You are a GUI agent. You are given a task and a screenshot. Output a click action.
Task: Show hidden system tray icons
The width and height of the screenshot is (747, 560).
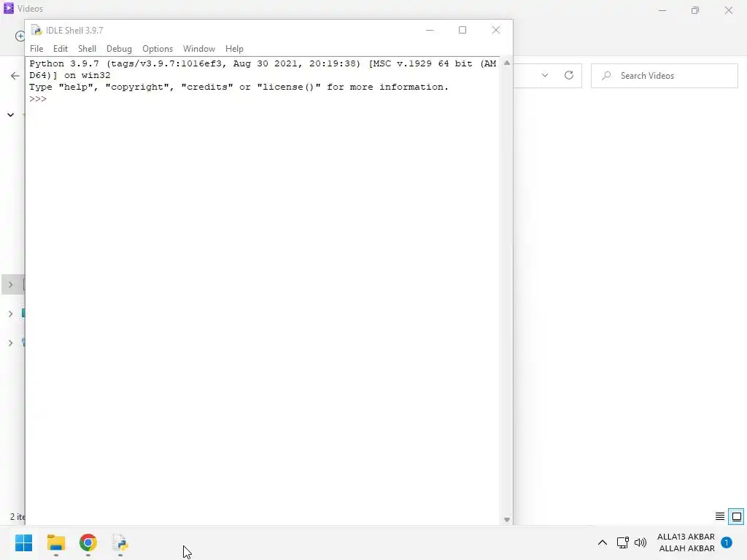pyautogui.click(x=602, y=542)
